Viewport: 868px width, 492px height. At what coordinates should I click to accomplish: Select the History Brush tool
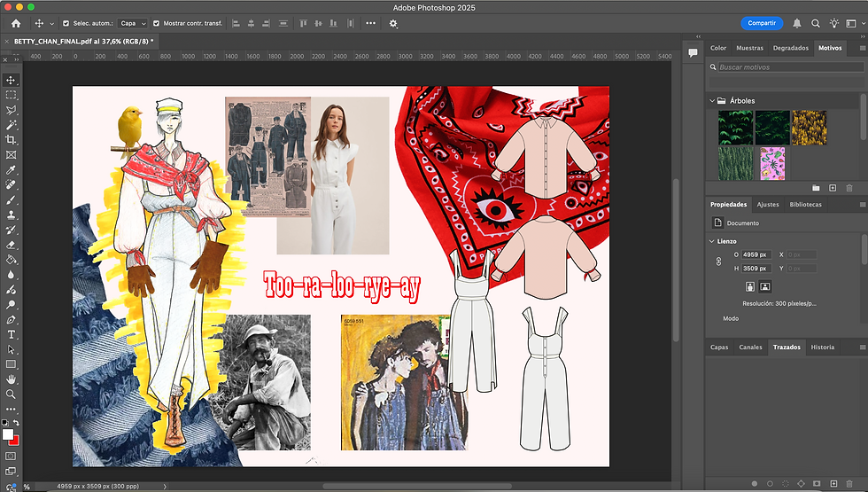click(11, 230)
